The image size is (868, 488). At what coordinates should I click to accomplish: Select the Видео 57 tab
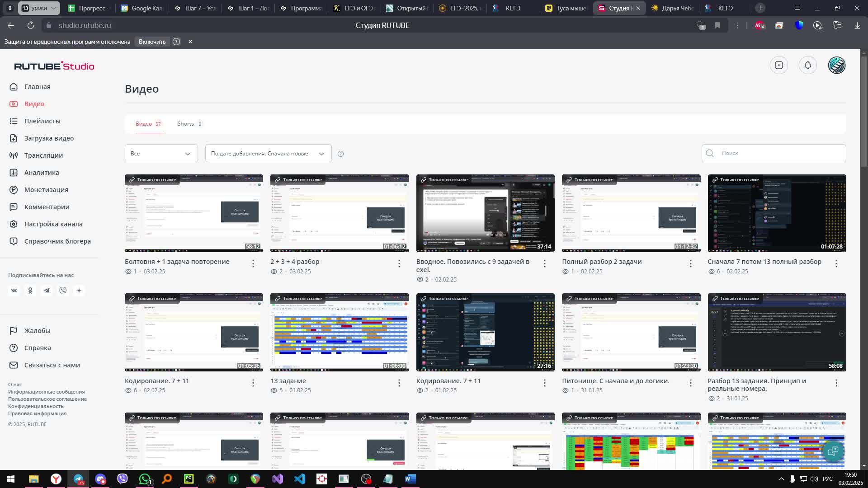click(x=148, y=124)
